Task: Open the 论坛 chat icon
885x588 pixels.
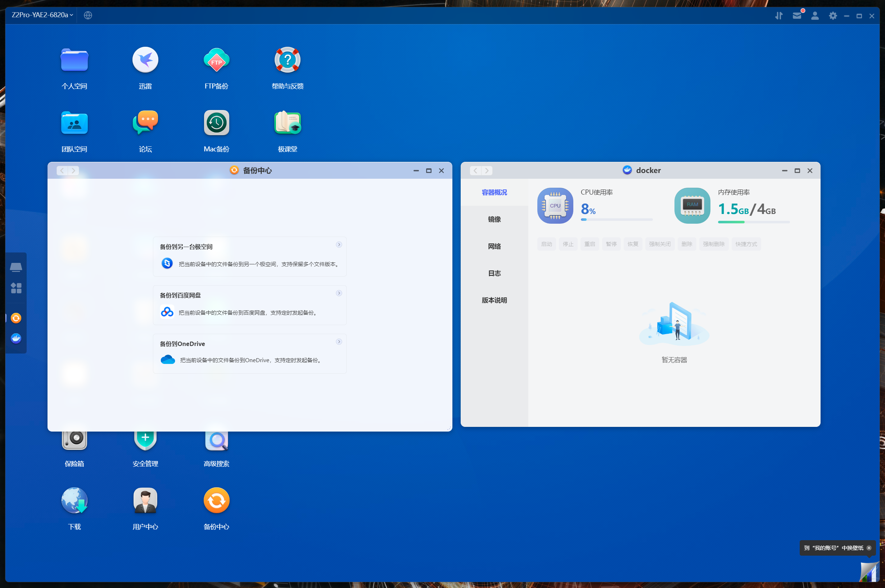Action: coord(145,123)
